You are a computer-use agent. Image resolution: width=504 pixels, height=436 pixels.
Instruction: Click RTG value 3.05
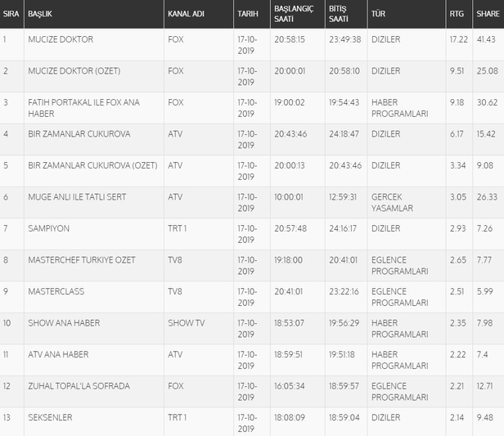458,197
